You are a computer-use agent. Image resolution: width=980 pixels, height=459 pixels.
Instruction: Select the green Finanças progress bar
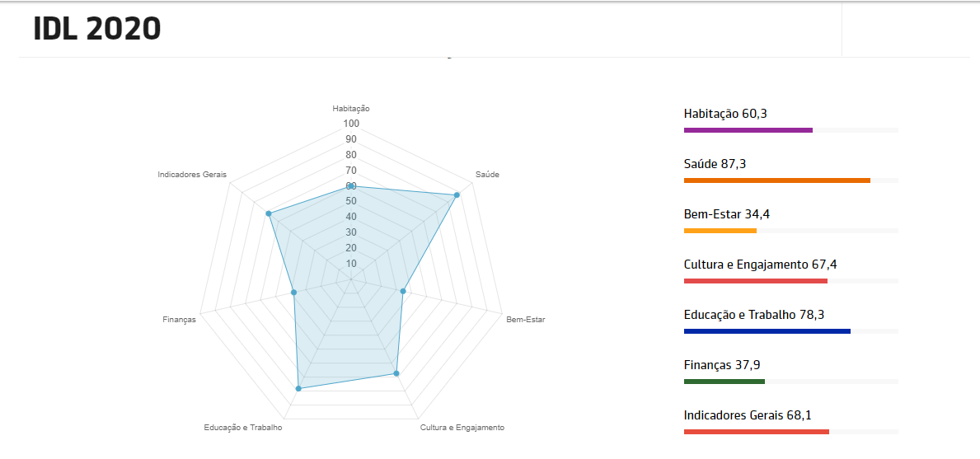[x=724, y=382]
